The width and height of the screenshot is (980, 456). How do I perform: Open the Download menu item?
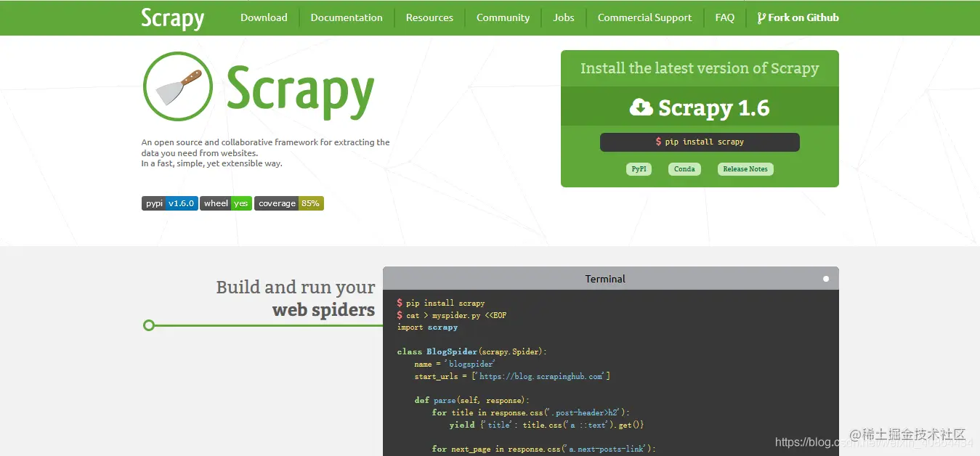(264, 17)
